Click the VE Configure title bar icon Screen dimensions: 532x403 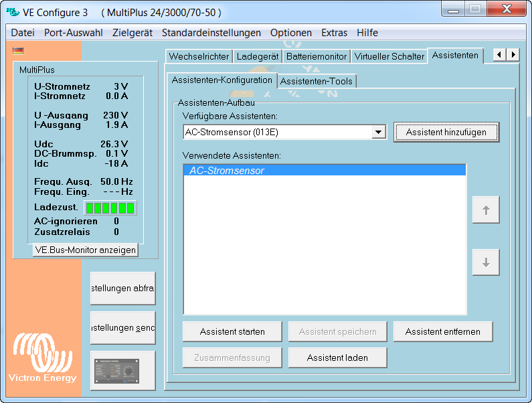[x=12, y=12]
